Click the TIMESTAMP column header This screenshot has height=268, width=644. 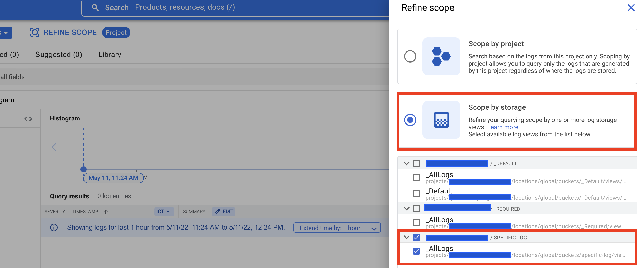pos(85,212)
